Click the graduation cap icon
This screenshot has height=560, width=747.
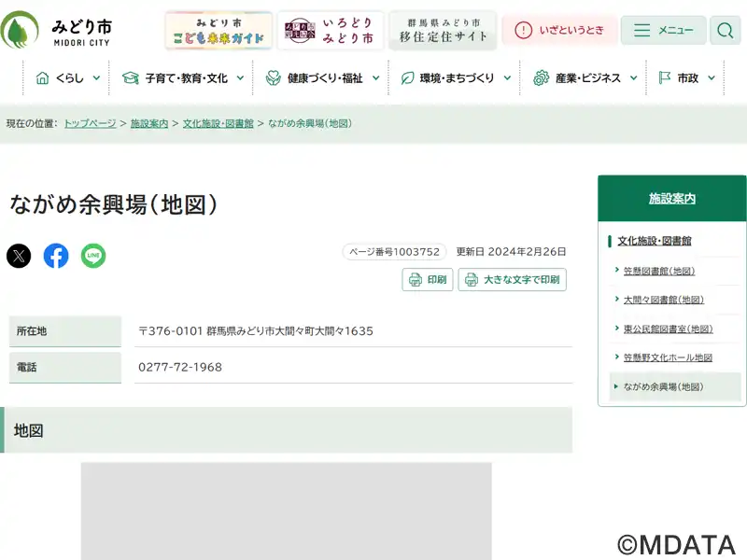(131, 77)
